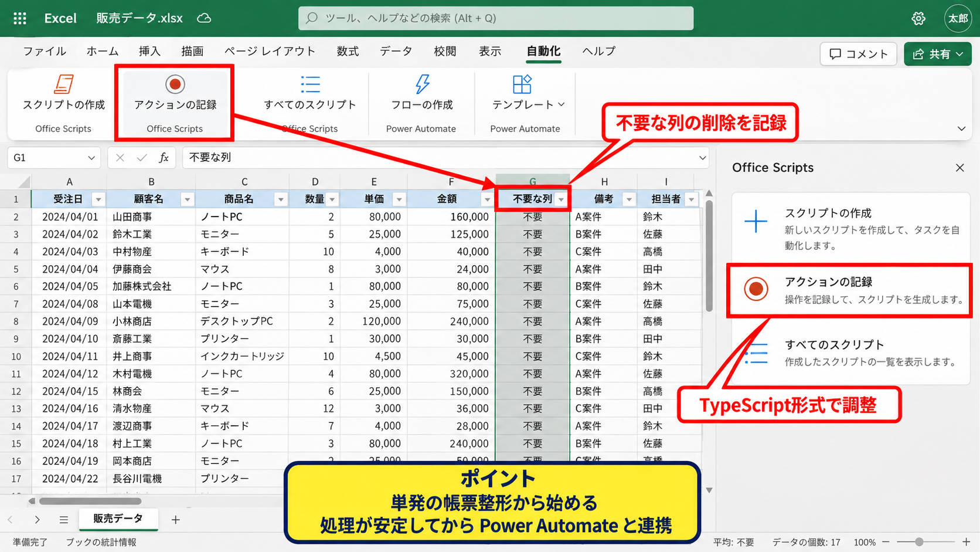Open the 商品名 filter dropdown

pos(281,199)
